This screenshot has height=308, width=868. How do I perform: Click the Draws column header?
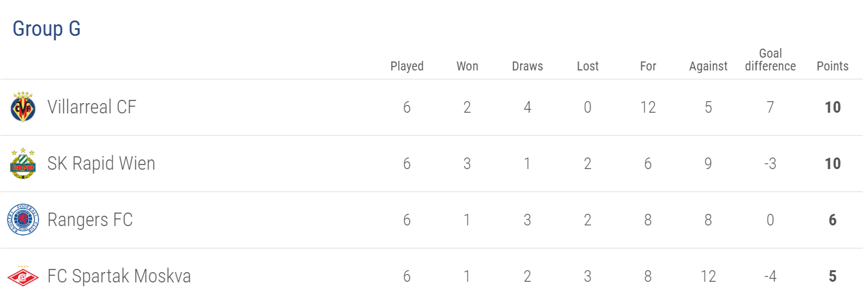(528, 66)
